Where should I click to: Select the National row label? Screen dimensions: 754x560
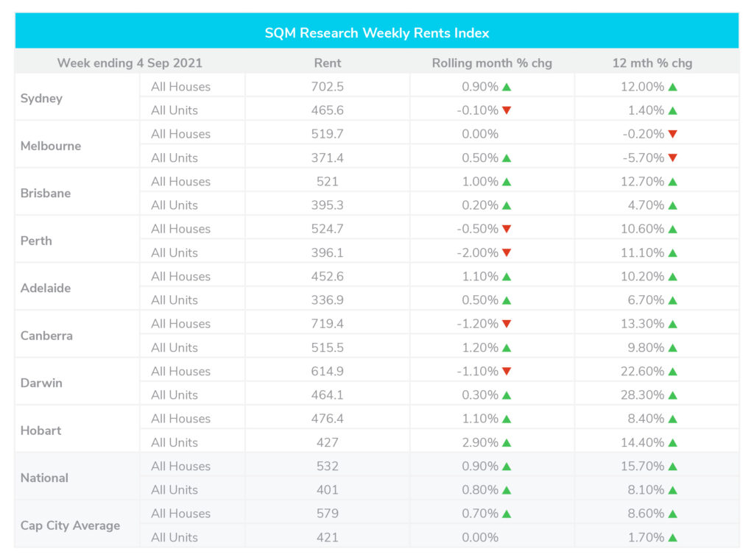[x=44, y=478]
